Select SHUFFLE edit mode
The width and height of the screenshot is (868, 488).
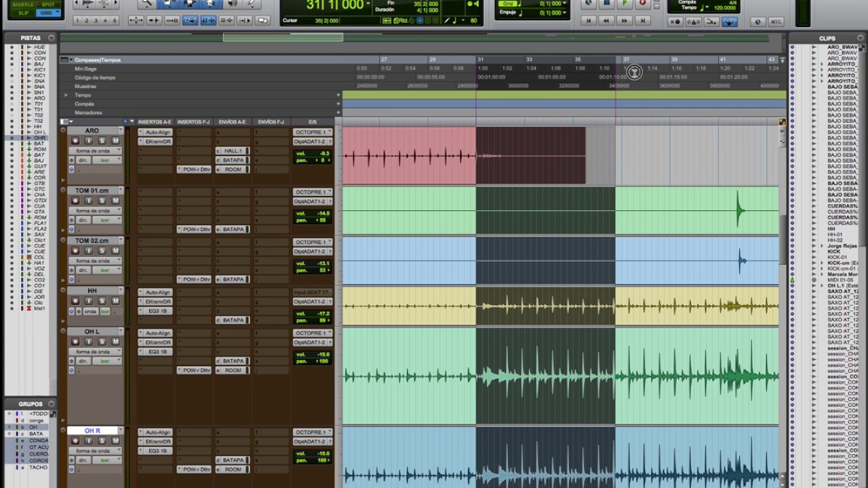[x=24, y=5]
